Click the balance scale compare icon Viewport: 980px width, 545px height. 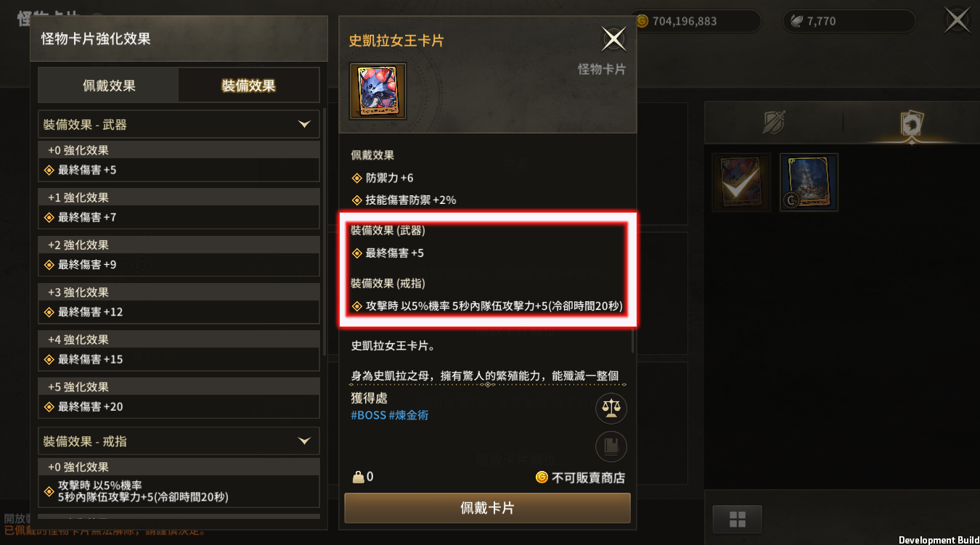(611, 409)
